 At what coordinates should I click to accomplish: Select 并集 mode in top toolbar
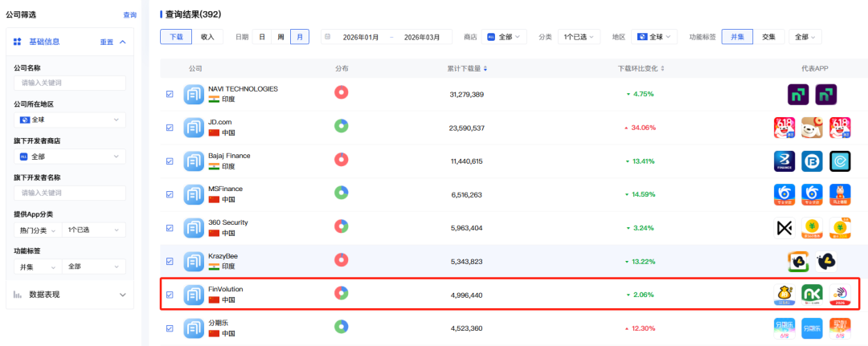coord(738,37)
